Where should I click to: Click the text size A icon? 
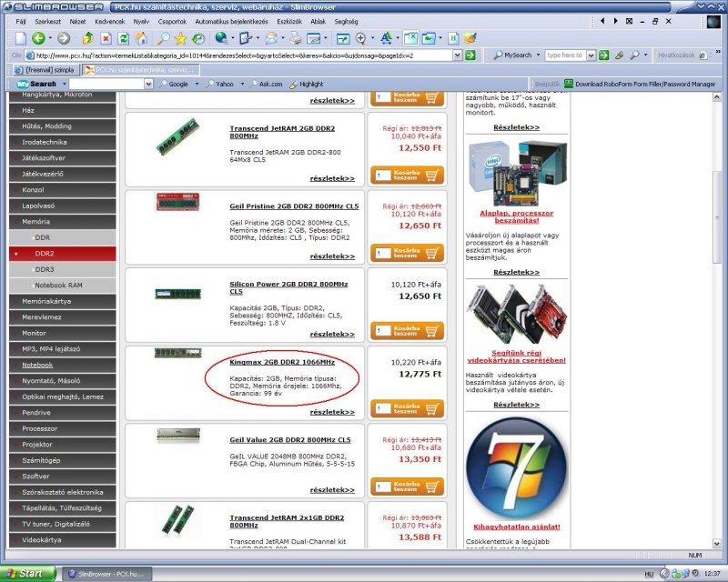tap(386, 38)
